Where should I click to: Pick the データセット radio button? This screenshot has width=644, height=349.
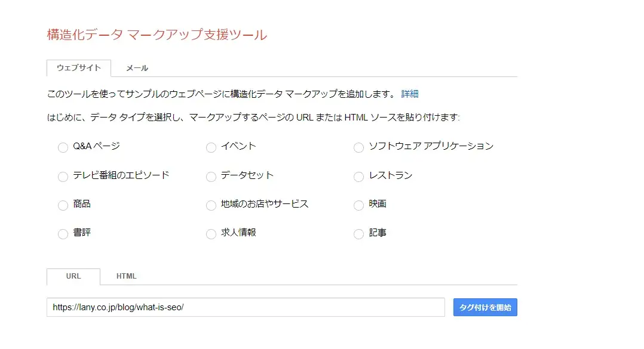211,176
